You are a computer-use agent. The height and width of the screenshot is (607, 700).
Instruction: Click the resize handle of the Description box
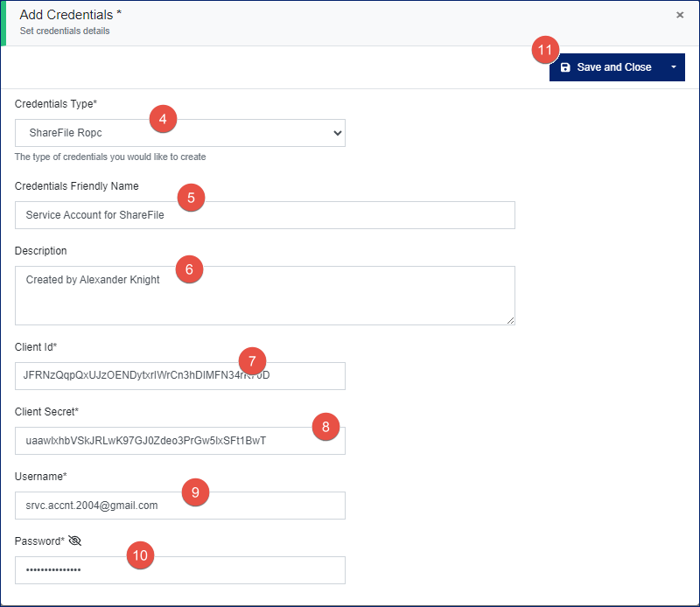(511, 321)
